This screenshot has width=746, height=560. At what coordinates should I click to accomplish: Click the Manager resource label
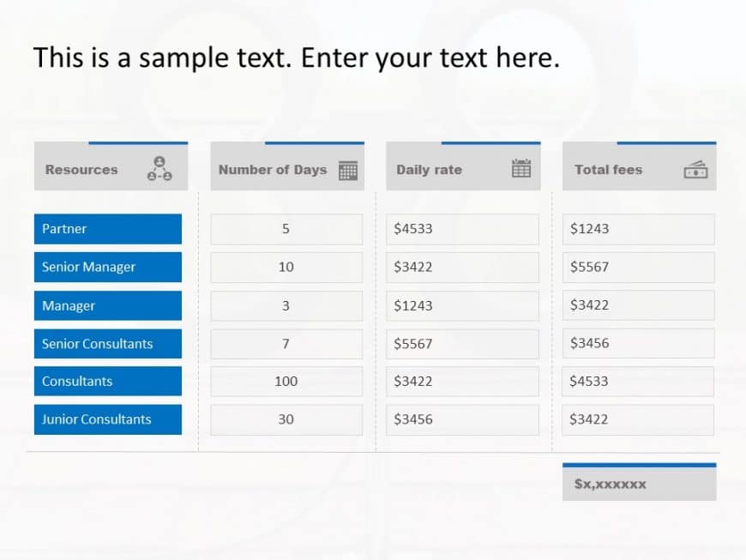pyautogui.click(x=69, y=305)
